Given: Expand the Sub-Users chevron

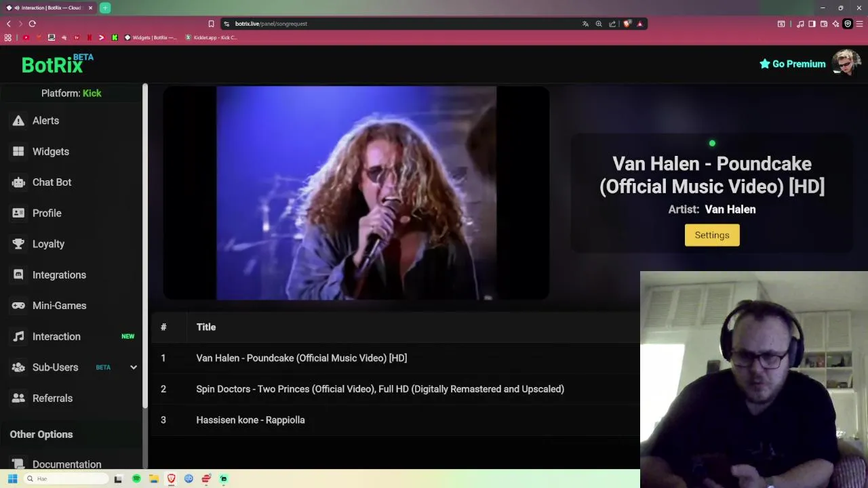Looking at the screenshot, I should (x=134, y=367).
